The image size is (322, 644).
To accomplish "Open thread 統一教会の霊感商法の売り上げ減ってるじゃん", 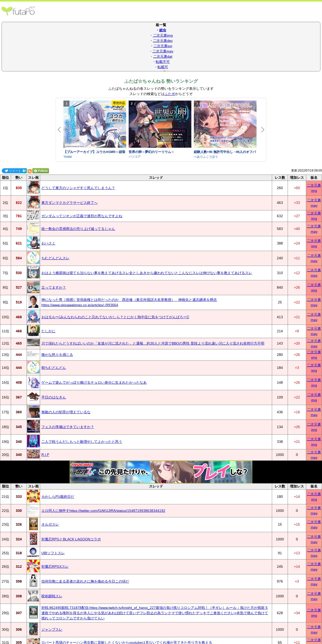I will (x=78, y=229).
